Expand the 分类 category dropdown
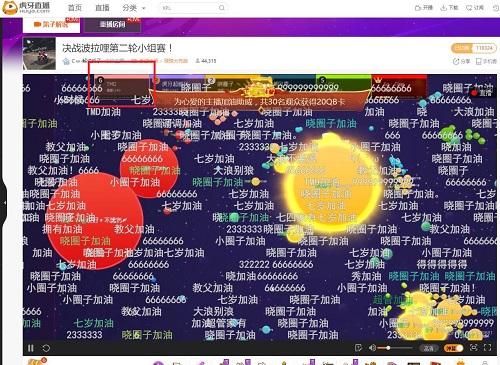Image resolution: width=500 pixels, height=365 pixels. point(134,8)
